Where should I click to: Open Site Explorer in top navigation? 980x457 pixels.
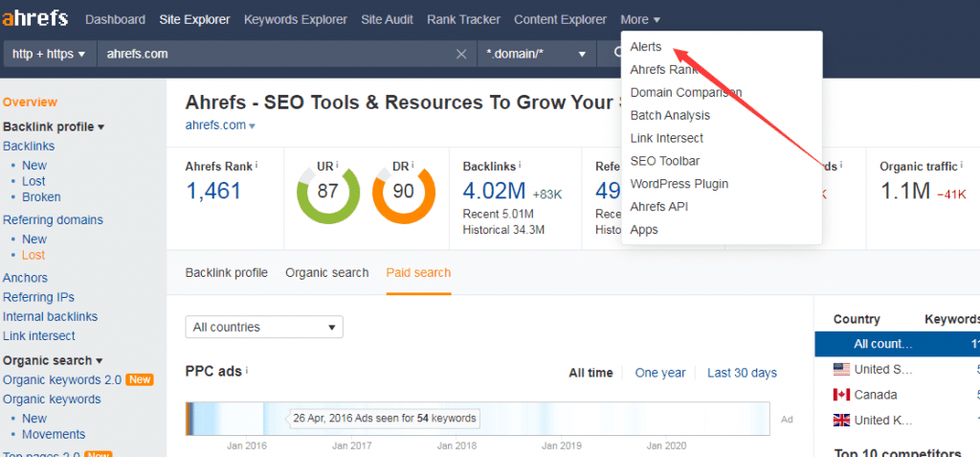[x=194, y=20]
